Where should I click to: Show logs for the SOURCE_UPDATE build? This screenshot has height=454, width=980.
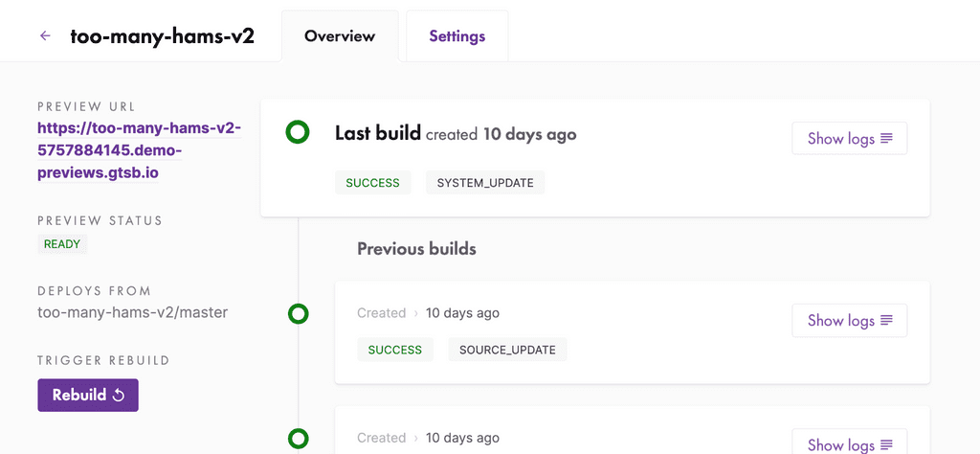(x=850, y=320)
